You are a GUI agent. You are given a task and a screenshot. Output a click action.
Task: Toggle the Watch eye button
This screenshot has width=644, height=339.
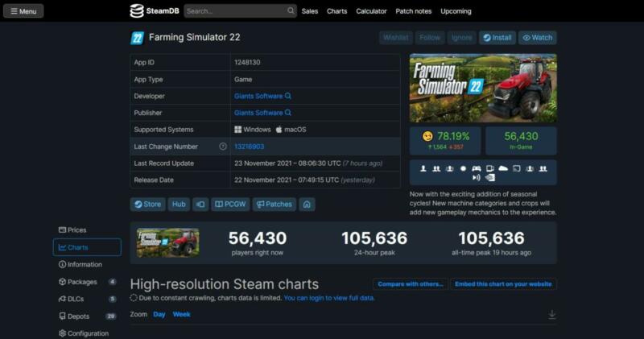click(537, 37)
